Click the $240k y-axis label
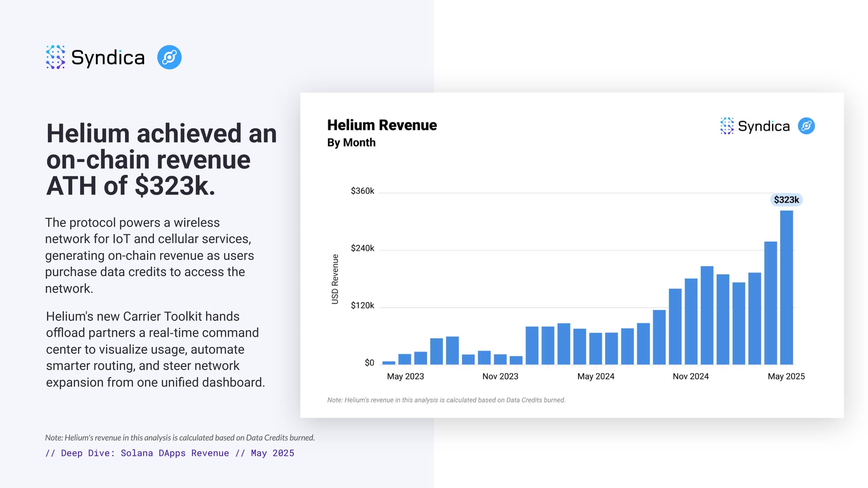868x488 pixels. [x=362, y=248]
